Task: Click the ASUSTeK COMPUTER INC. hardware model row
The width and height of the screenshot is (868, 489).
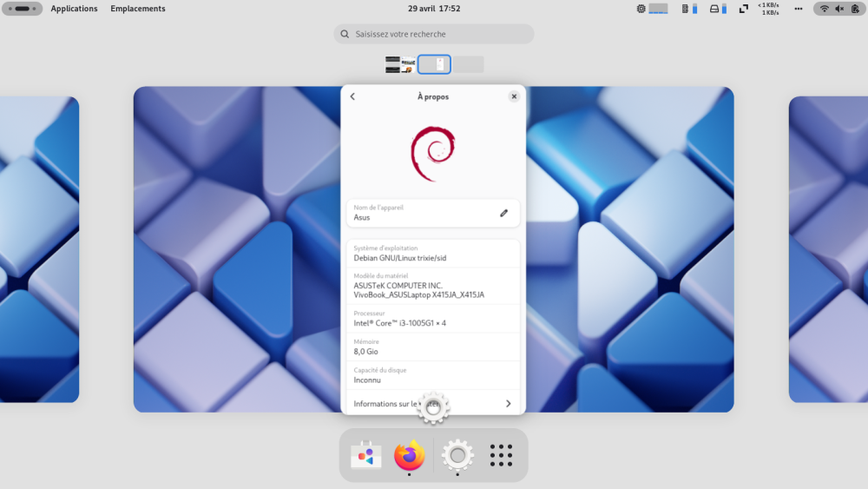Action: (433, 286)
